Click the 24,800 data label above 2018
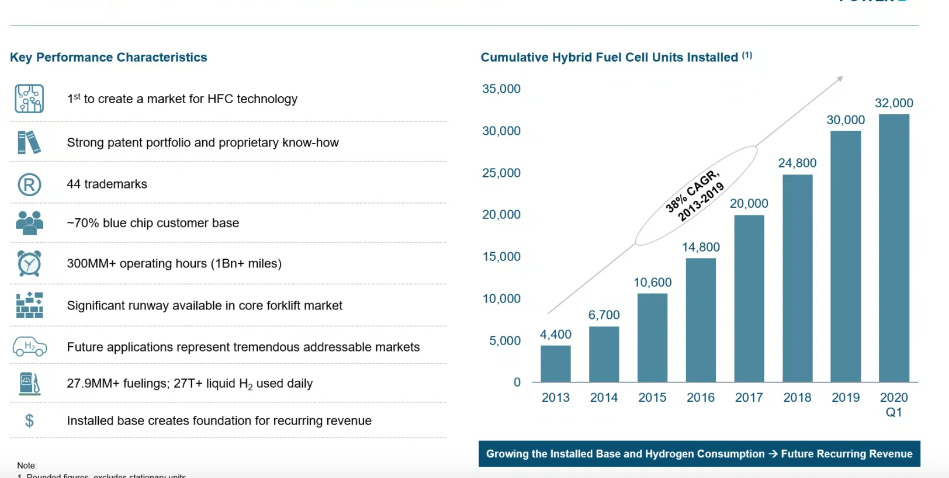 coord(797,162)
